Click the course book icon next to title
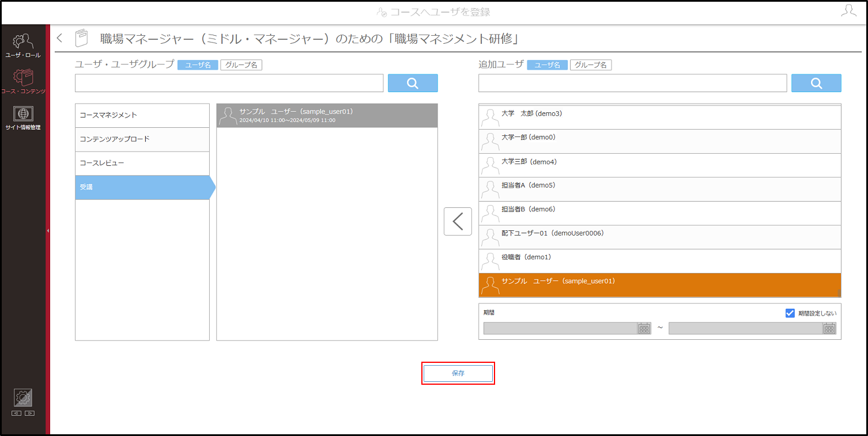This screenshot has width=868, height=436. [82, 39]
